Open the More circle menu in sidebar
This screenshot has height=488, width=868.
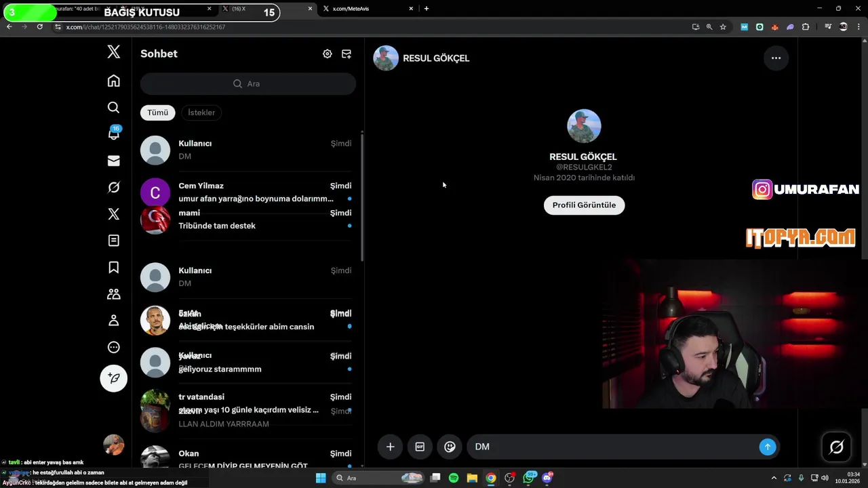tap(114, 347)
